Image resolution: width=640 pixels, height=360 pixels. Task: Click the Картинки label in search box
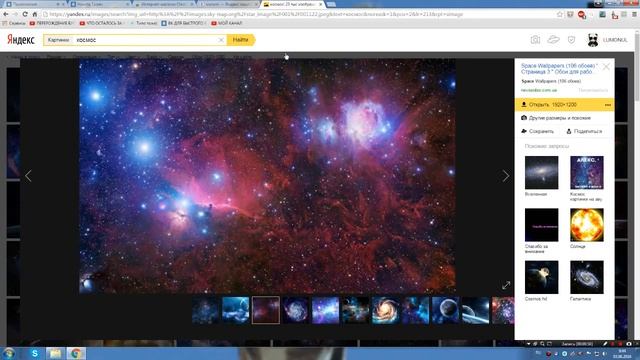[x=58, y=40]
